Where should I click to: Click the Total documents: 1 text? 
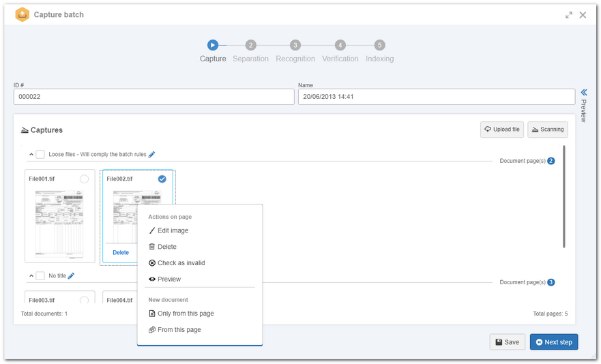[x=44, y=314]
